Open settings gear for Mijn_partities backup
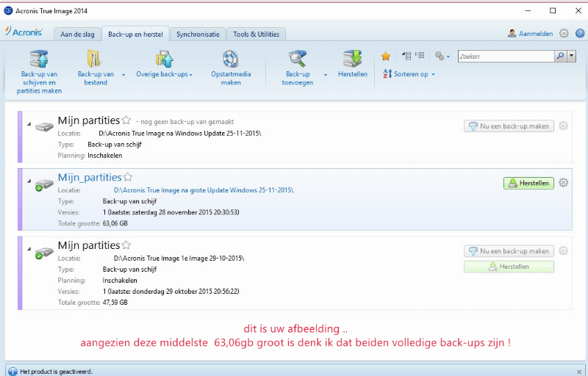This screenshot has height=376, width=588. coord(564,183)
